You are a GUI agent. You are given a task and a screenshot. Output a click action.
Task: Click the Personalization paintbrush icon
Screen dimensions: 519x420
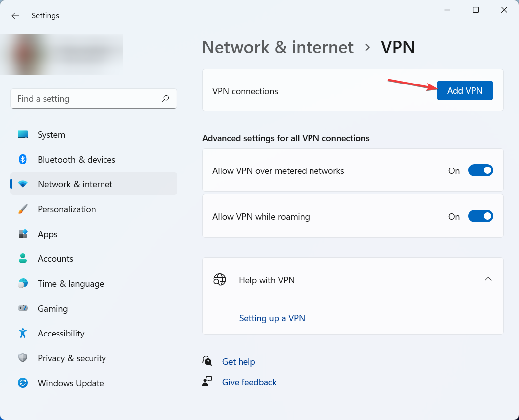[23, 209]
